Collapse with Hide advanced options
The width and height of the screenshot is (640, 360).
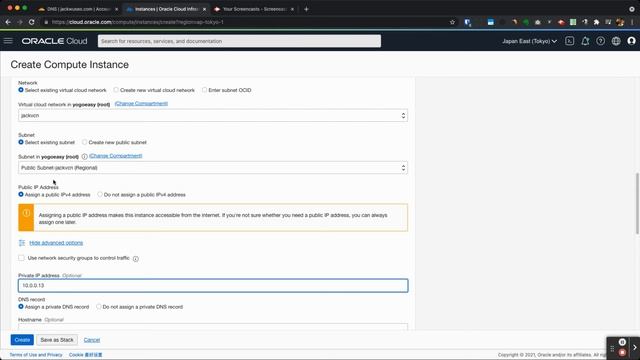coord(56,243)
